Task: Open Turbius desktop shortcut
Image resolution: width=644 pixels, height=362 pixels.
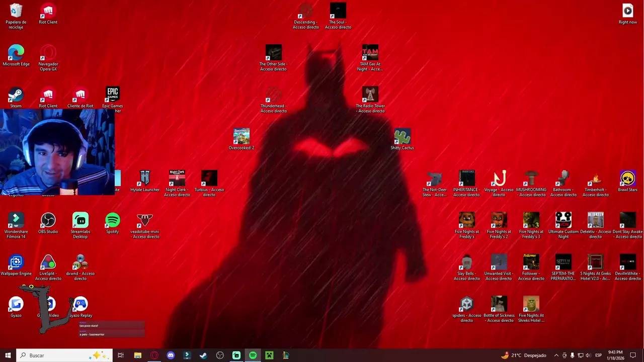Action: (x=209, y=184)
